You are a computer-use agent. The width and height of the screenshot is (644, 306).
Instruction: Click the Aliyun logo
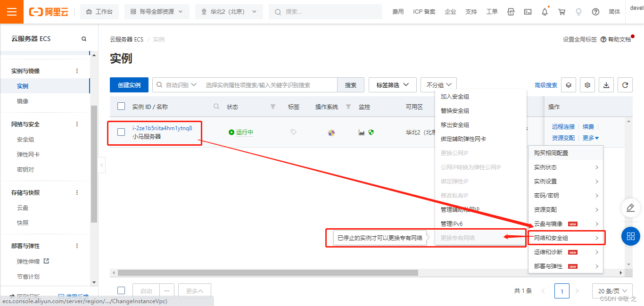(x=49, y=12)
